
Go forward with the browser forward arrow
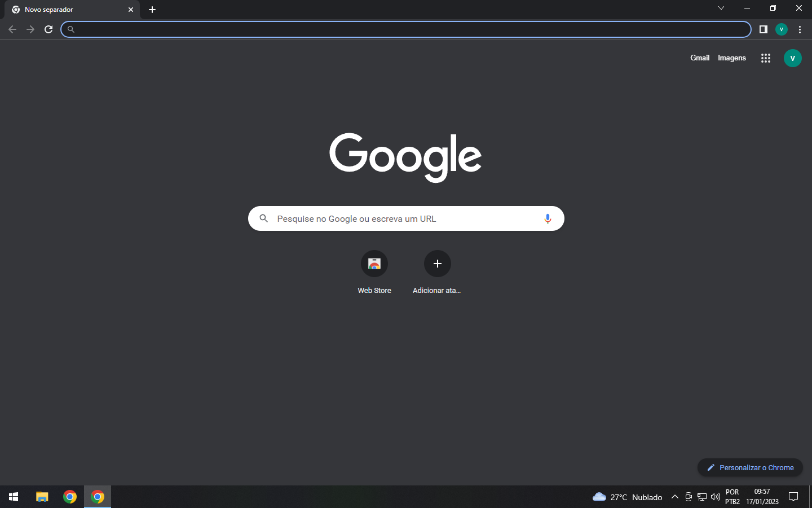[x=30, y=29]
